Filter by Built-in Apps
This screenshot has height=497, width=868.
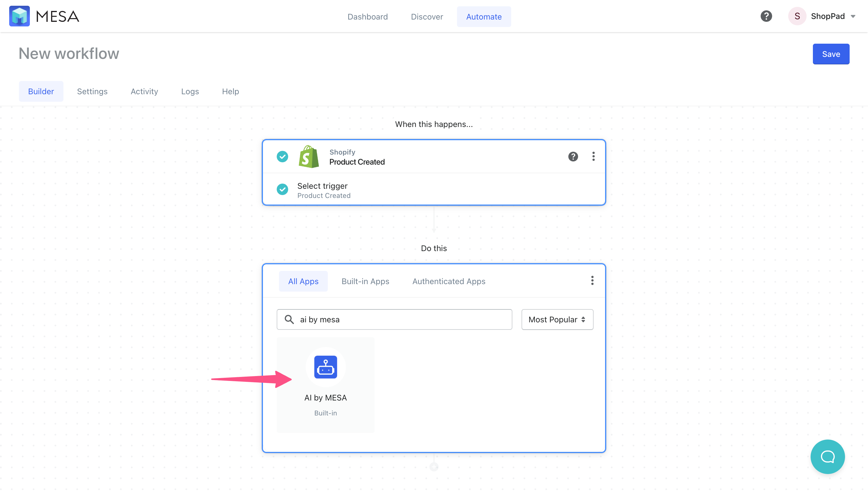point(365,281)
